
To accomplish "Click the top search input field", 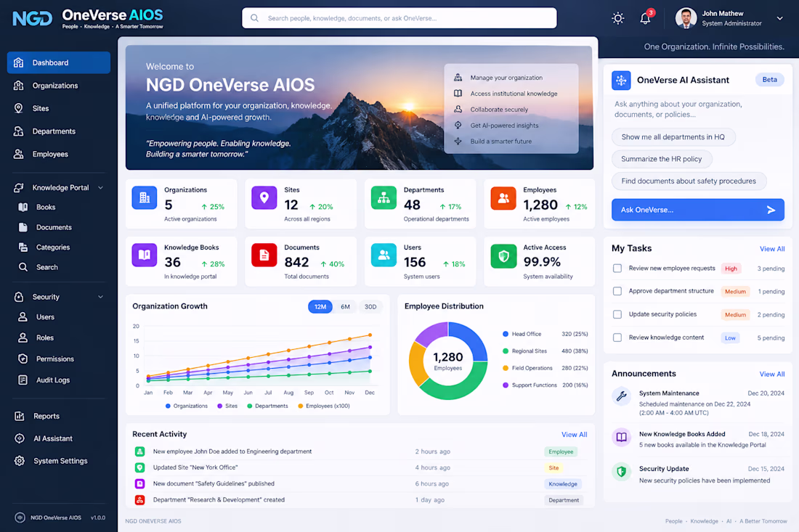I will coord(399,18).
